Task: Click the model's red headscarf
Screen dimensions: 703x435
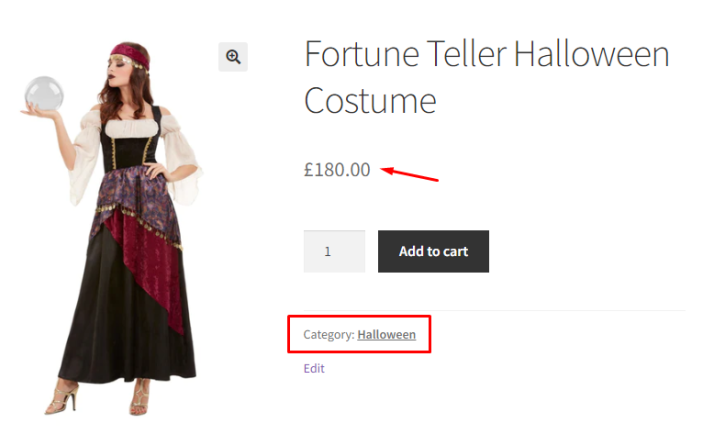Action: click(x=133, y=51)
